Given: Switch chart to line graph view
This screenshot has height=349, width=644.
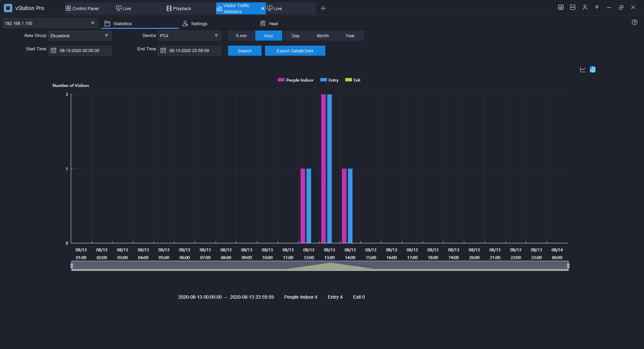Looking at the screenshot, I should tap(583, 69).
